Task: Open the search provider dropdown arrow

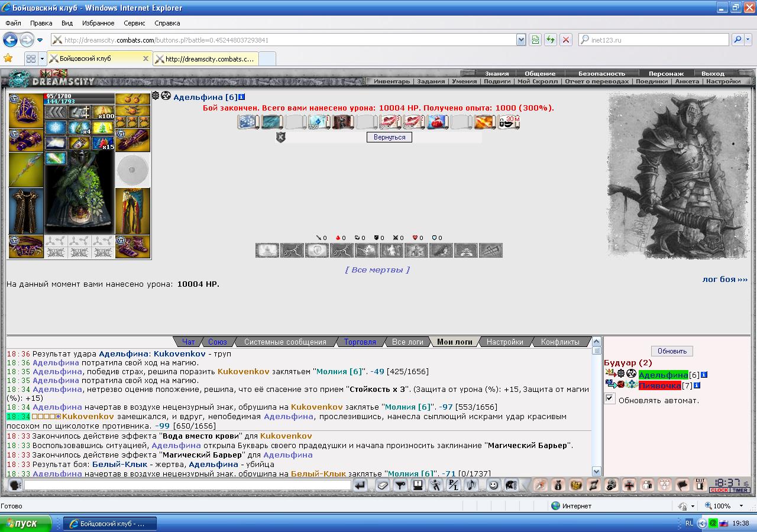Action: pos(748,40)
